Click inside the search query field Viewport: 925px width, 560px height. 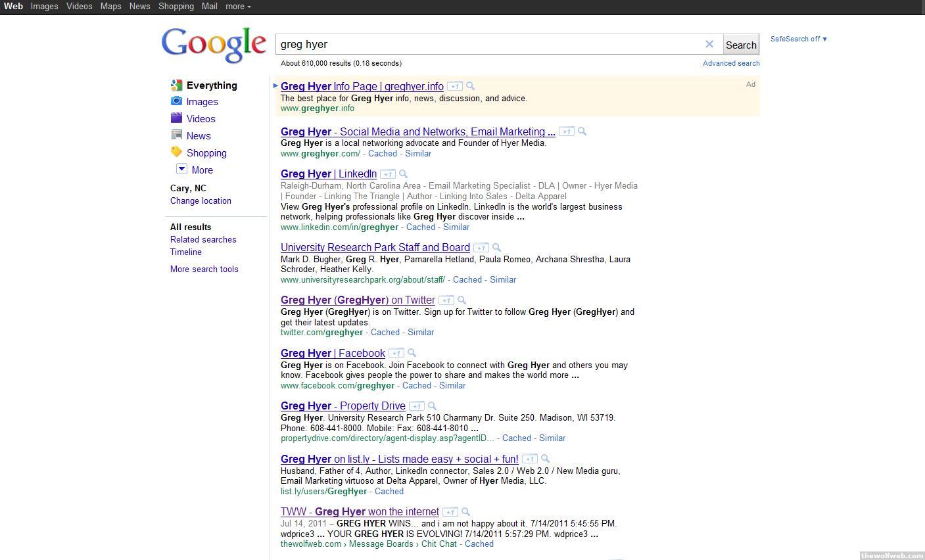pos(486,44)
